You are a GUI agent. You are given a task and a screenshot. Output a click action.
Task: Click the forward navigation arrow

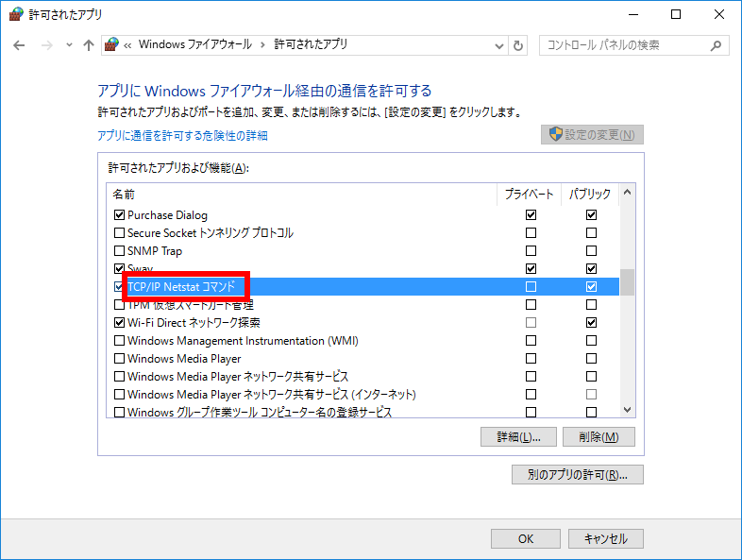coord(47,45)
